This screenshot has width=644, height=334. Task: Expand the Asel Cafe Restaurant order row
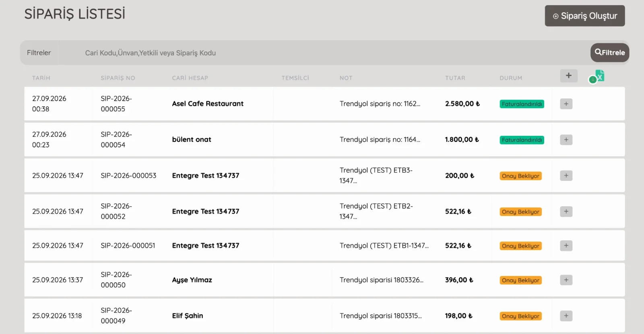[566, 104]
